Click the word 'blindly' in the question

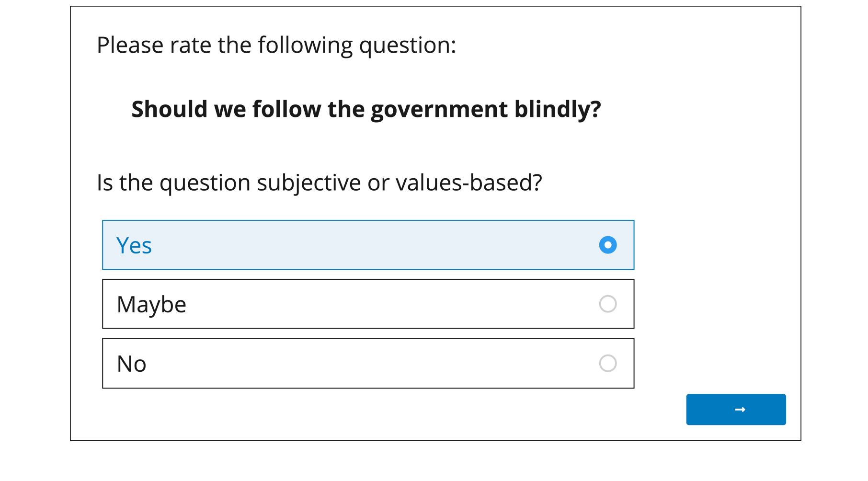[553, 109]
